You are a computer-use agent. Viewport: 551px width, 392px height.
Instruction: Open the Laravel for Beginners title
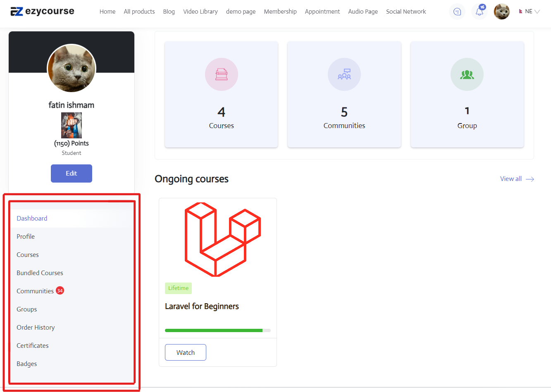click(x=202, y=306)
